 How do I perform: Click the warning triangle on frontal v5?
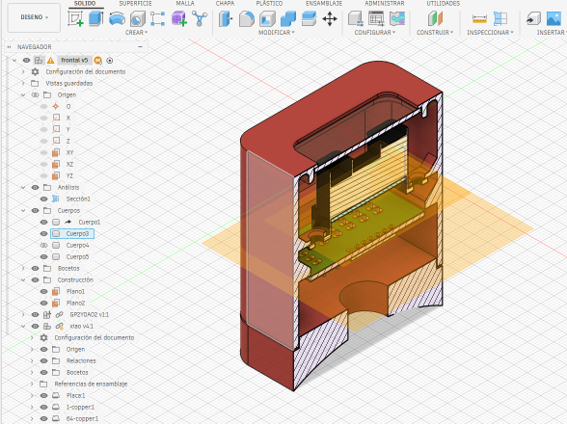[x=50, y=60]
